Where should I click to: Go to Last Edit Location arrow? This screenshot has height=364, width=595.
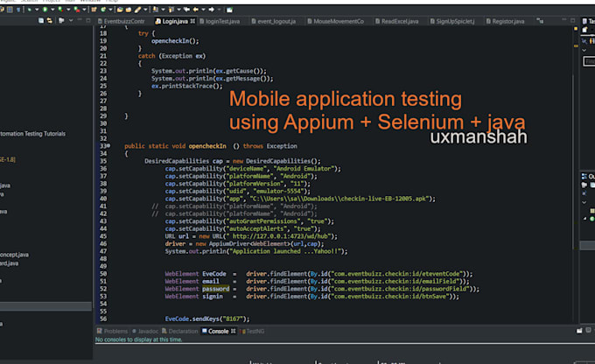click(x=186, y=10)
